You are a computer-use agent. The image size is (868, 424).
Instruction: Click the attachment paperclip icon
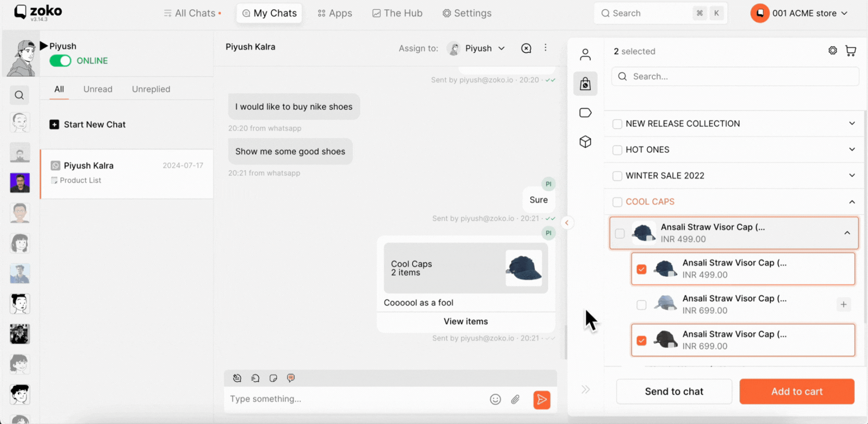coord(515,399)
